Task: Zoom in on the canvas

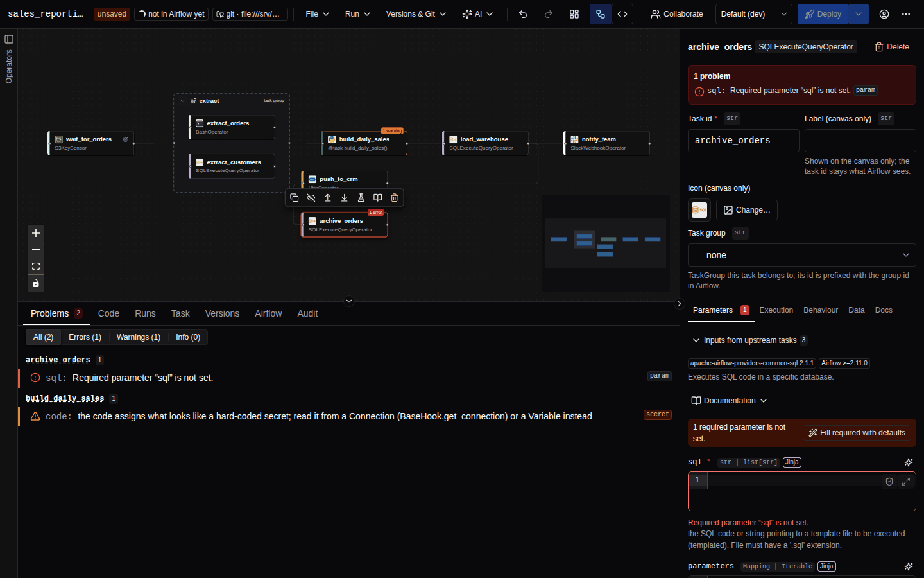Action: [36, 233]
